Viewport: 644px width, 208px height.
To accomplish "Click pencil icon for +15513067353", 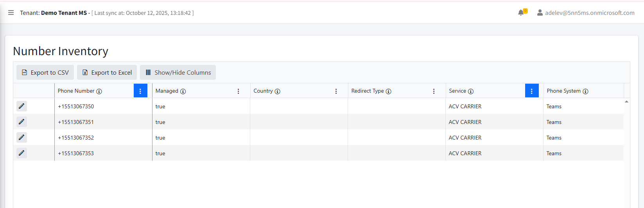I will (x=22, y=153).
